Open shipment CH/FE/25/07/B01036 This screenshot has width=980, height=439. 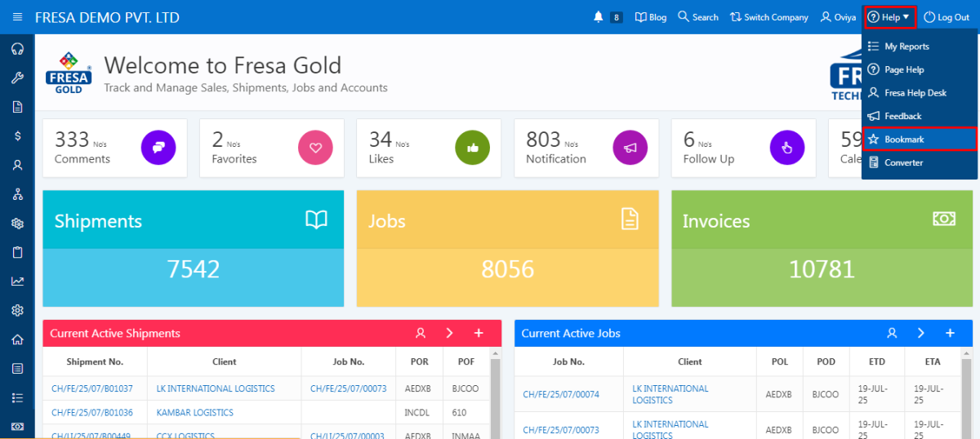(92, 413)
